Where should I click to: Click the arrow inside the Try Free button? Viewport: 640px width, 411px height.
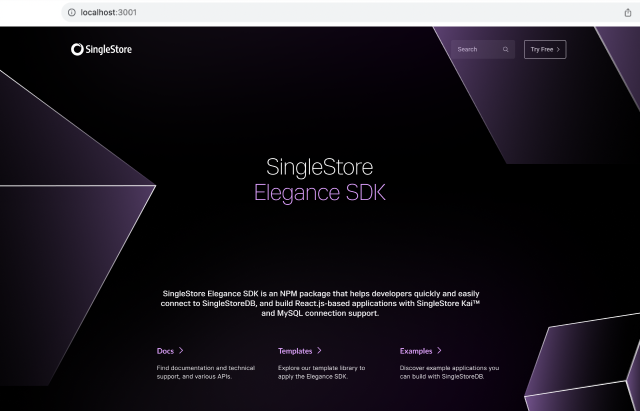click(558, 49)
